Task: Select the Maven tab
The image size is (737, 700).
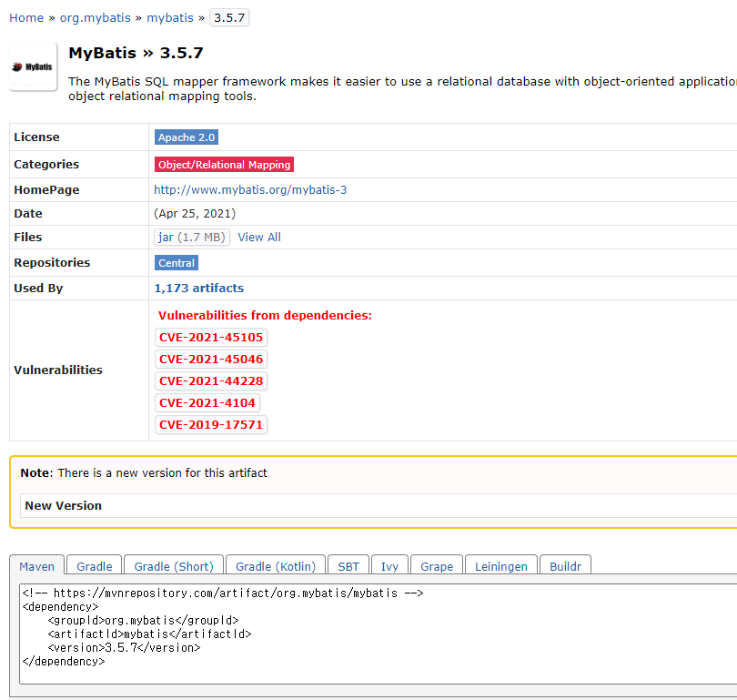Action: 36,566
